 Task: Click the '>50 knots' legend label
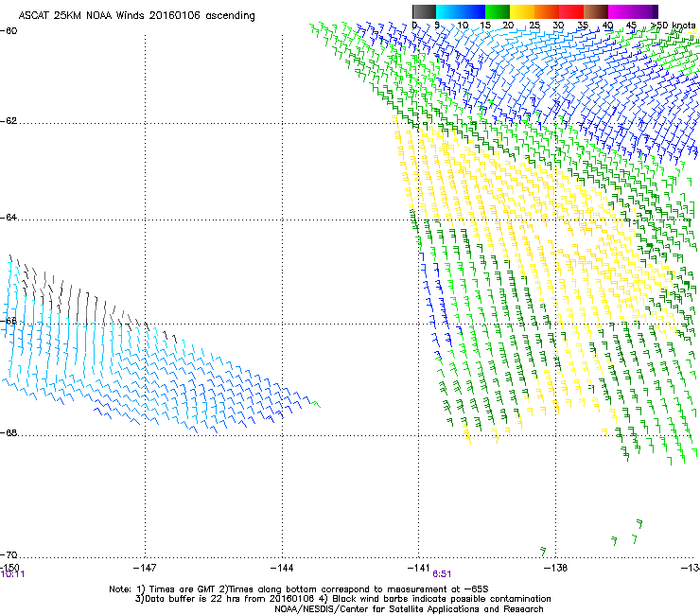[674, 26]
